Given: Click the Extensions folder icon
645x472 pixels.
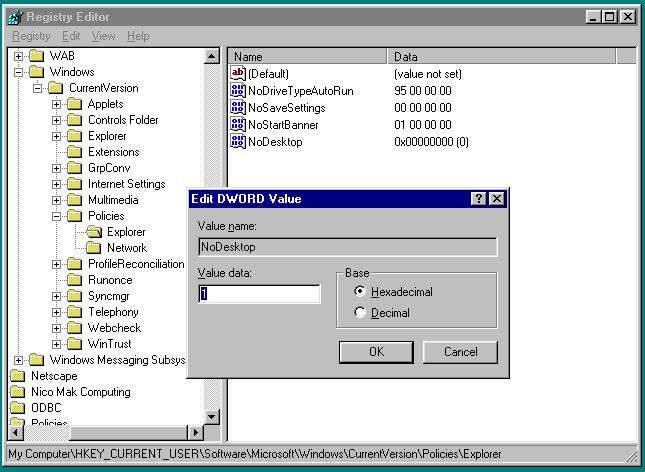Looking at the screenshot, I should (x=74, y=152).
